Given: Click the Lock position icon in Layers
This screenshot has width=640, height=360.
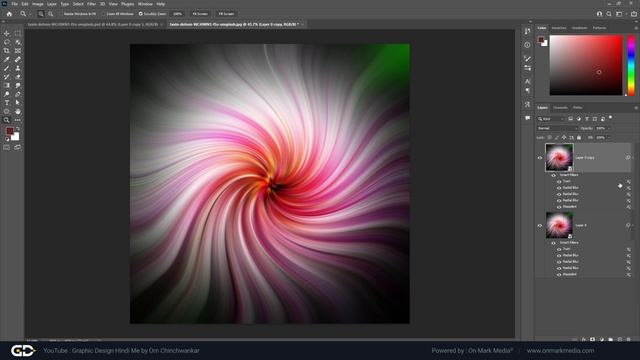Looking at the screenshot, I should point(564,138).
